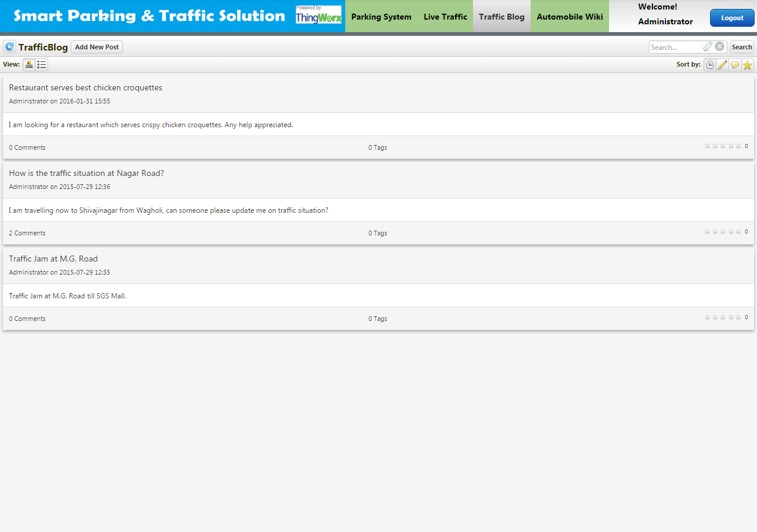
Task: Switch to the compact list view icon
Action: 42,65
